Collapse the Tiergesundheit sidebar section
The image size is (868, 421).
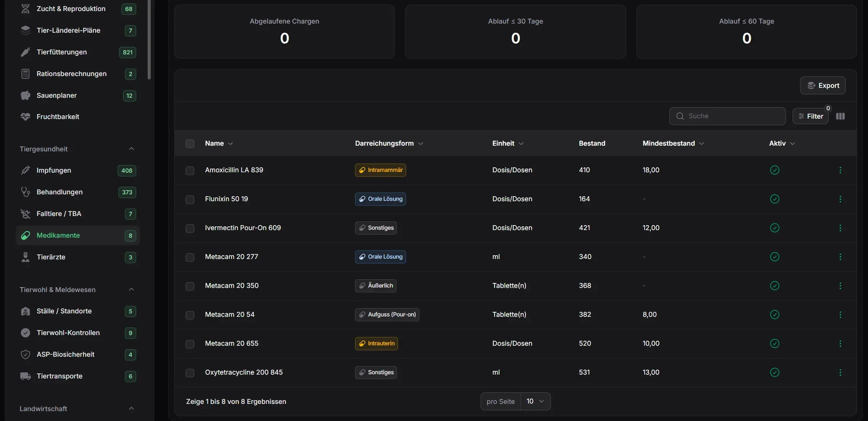pos(131,149)
